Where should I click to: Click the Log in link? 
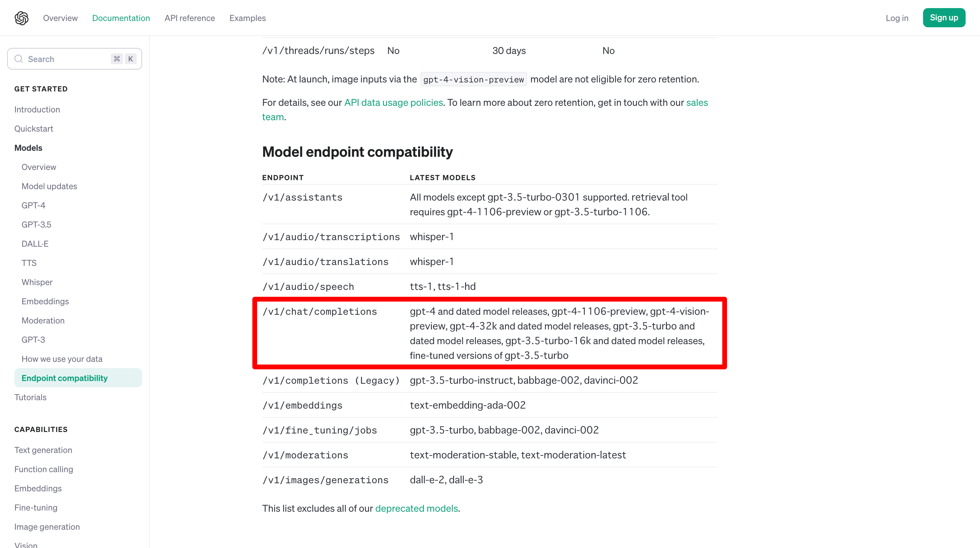897,18
